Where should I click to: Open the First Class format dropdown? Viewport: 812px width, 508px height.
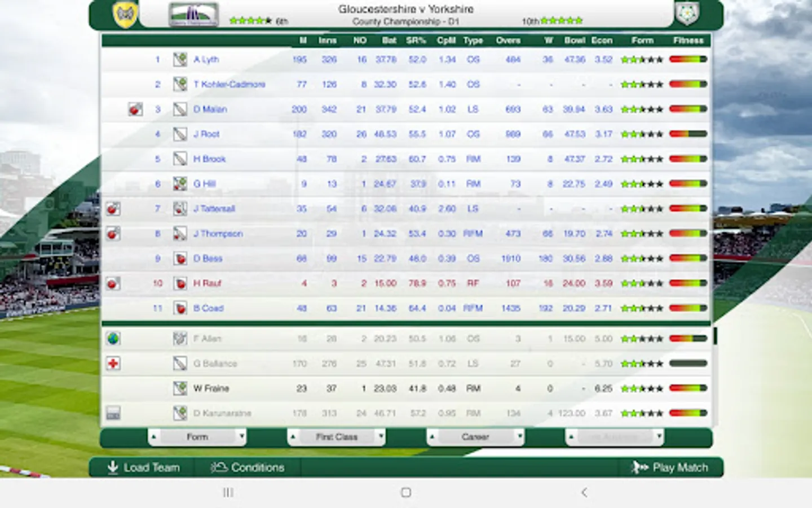coord(337,437)
